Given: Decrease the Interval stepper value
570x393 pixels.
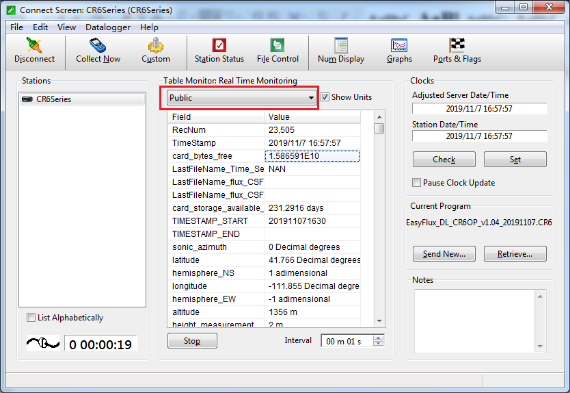Looking at the screenshot, I should (378, 344).
